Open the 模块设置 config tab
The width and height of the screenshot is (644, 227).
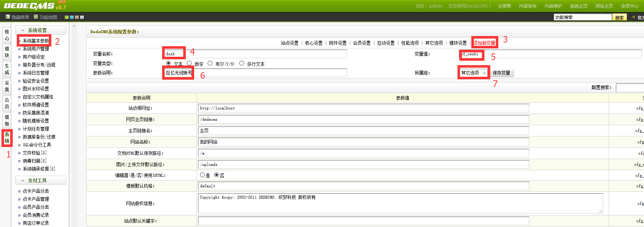pos(458,43)
